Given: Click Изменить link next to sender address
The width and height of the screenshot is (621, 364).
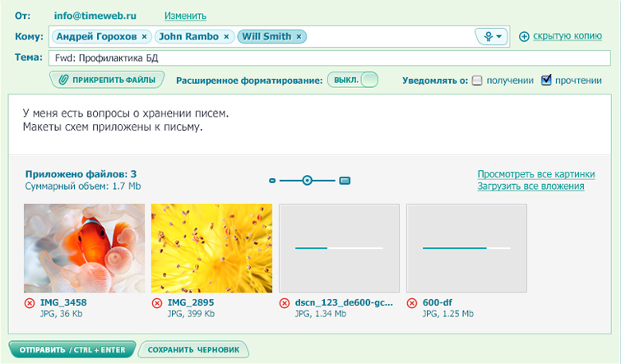Looking at the screenshot, I should [x=185, y=16].
